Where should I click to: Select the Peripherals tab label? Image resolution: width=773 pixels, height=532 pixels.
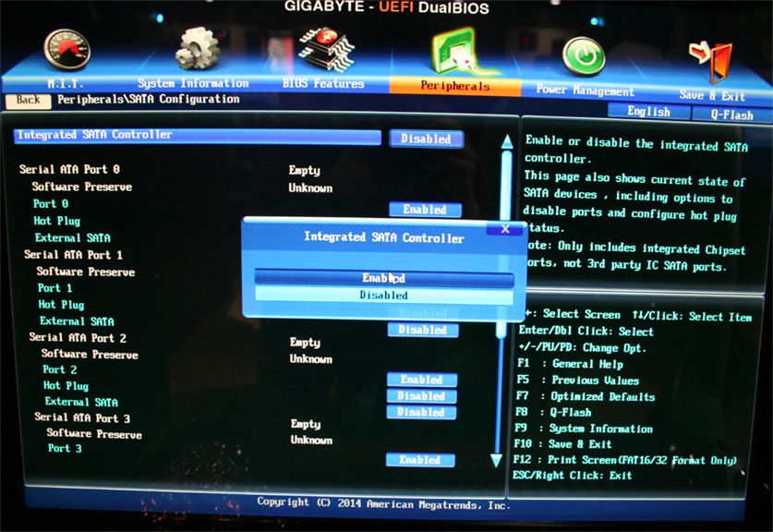tap(455, 86)
